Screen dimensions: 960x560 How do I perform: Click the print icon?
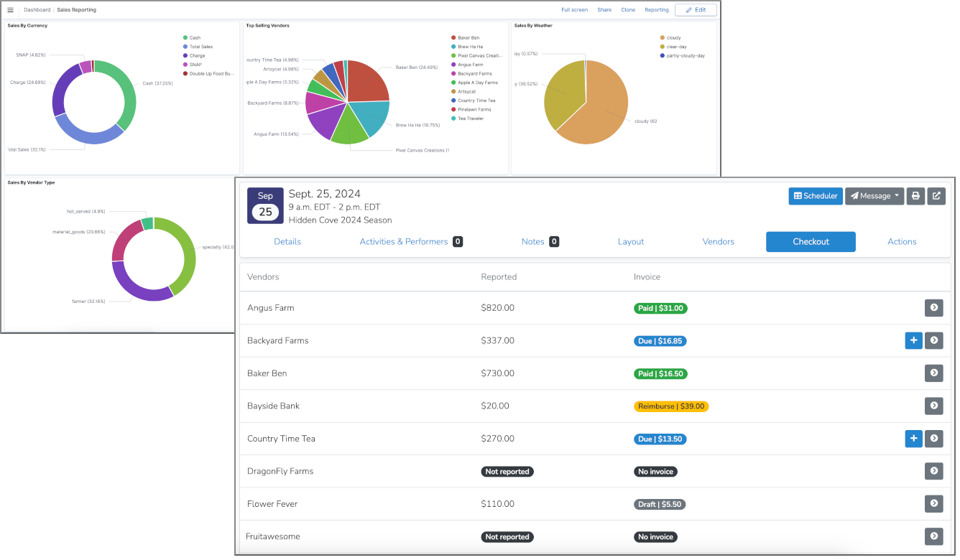pos(915,196)
